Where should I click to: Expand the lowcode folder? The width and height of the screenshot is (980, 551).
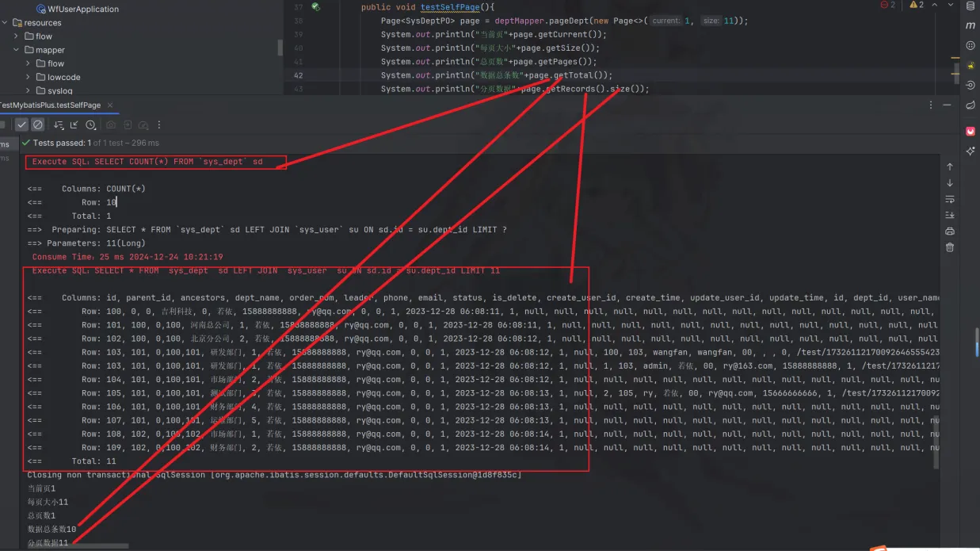coord(28,77)
